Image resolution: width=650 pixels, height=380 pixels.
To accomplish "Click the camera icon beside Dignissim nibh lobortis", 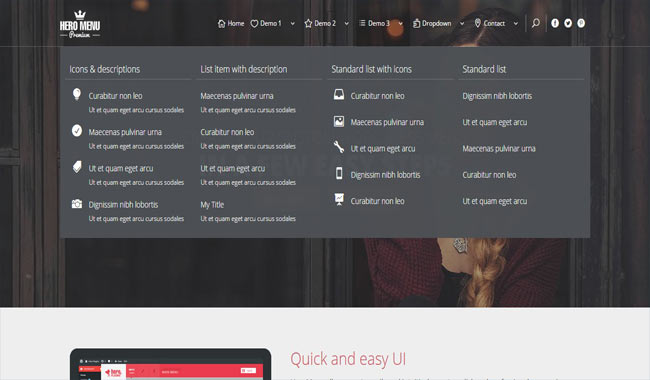I will (77, 204).
